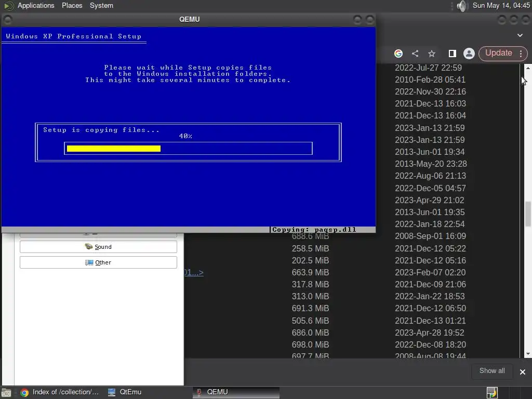Switch to the Chrome 'Index of /collection/' taskbar item
This screenshot has height=399, width=532.
59,392
